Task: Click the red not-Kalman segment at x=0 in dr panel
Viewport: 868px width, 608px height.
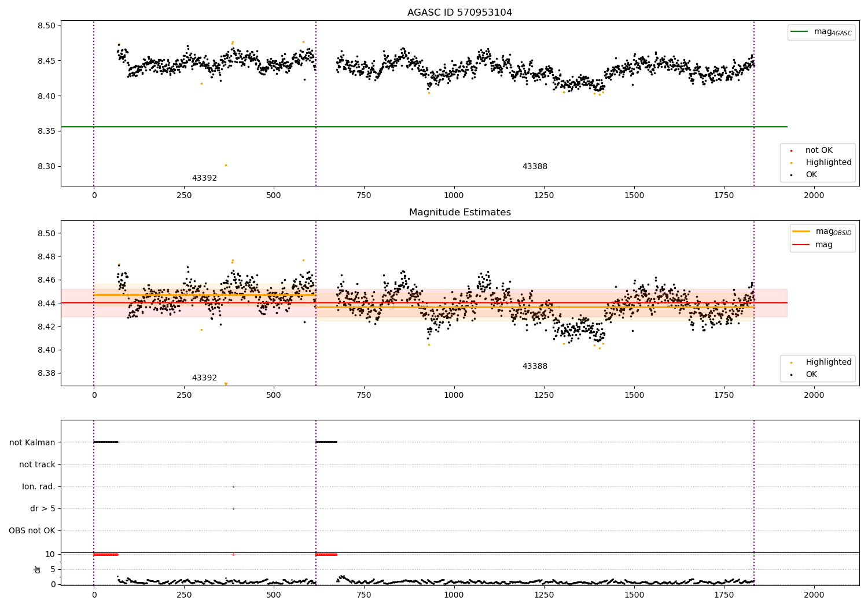Action: pos(106,554)
